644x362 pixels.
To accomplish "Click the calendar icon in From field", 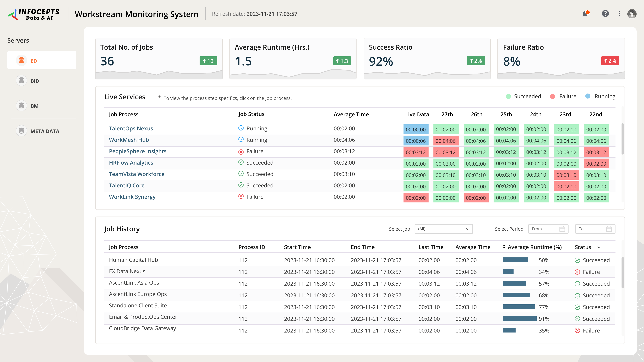I will (x=562, y=229).
